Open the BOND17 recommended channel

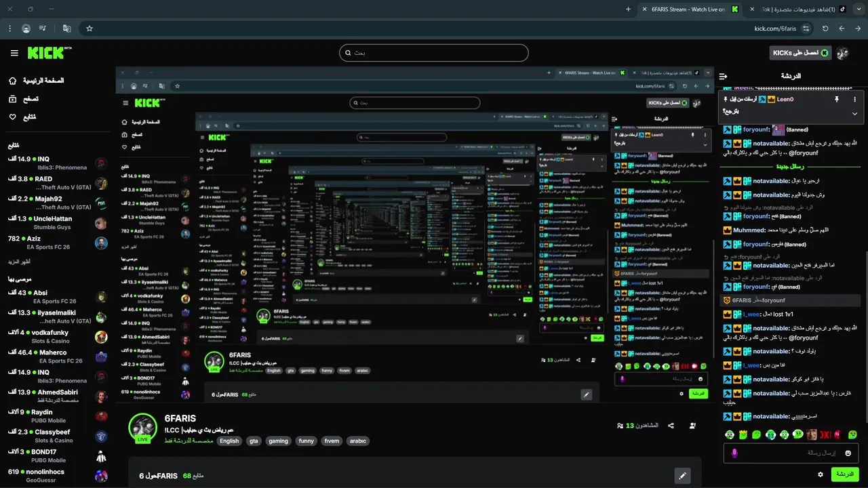pyautogui.click(x=58, y=456)
